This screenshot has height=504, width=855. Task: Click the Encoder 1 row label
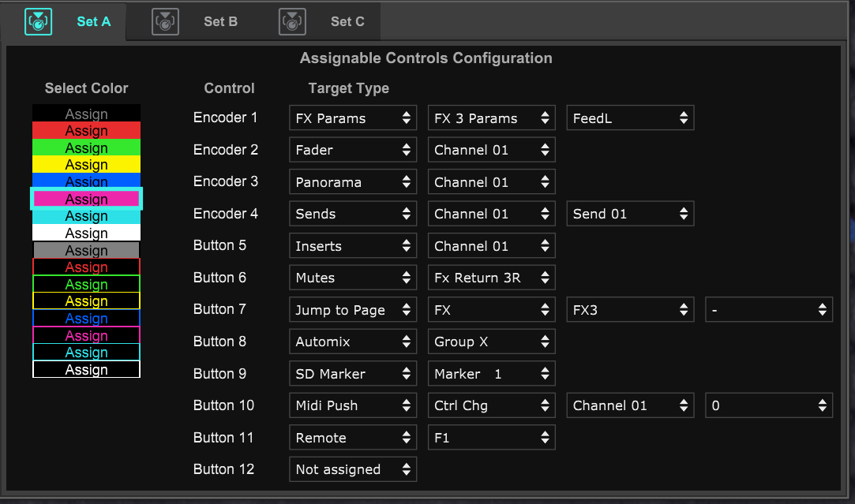[225, 118]
